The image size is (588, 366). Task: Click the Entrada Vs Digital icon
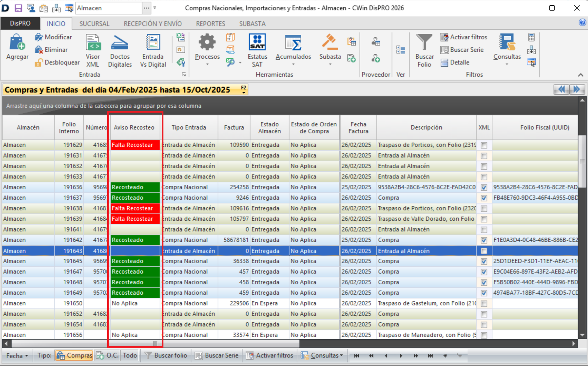pos(153,43)
